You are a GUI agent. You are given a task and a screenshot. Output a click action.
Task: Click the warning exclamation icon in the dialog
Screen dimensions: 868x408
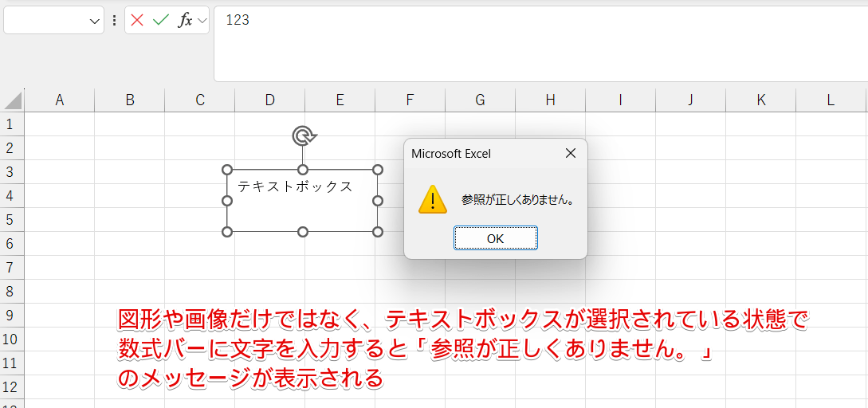click(432, 199)
